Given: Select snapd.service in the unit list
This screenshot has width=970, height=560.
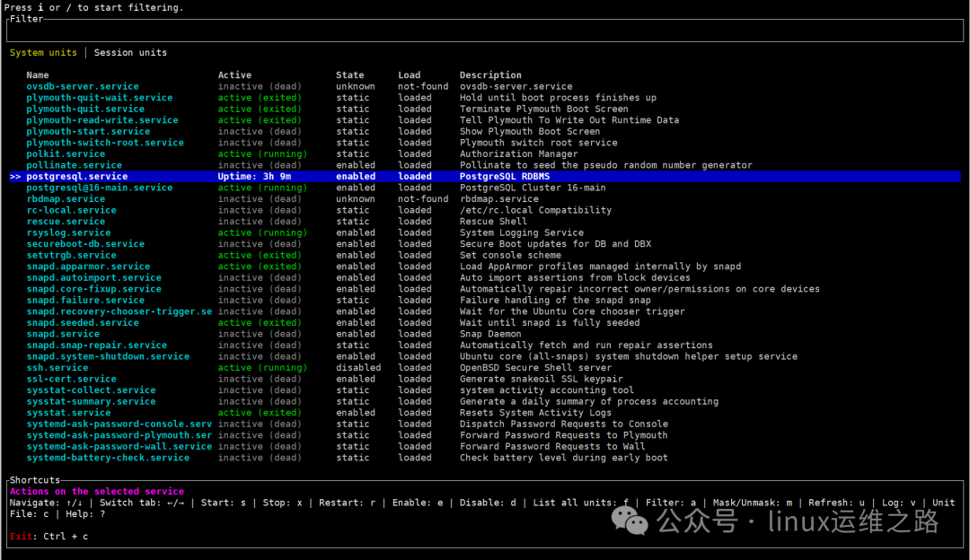Looking at the screenshot, I should pyautogui.click(x=62, y=333).
